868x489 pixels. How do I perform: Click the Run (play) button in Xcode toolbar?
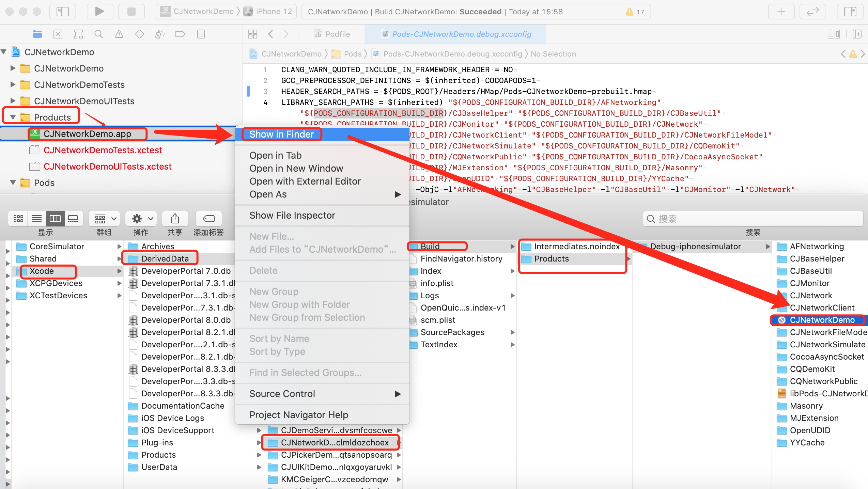click(100, 12)
